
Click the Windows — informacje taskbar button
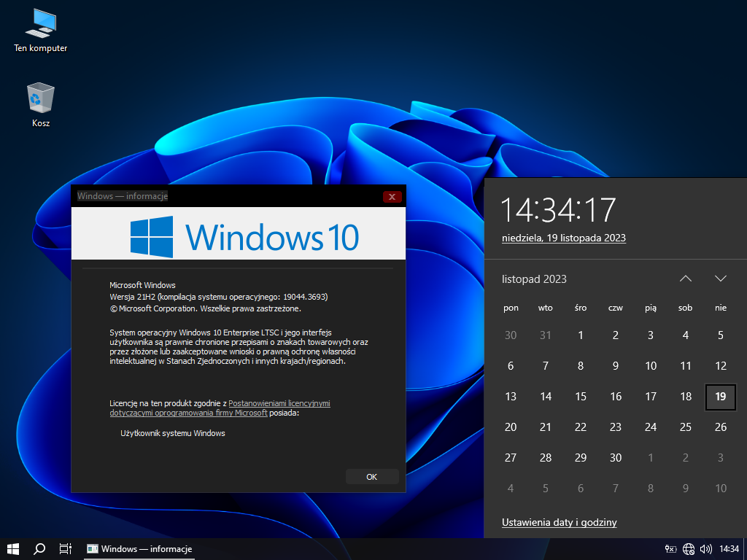[x=140, y=549]
